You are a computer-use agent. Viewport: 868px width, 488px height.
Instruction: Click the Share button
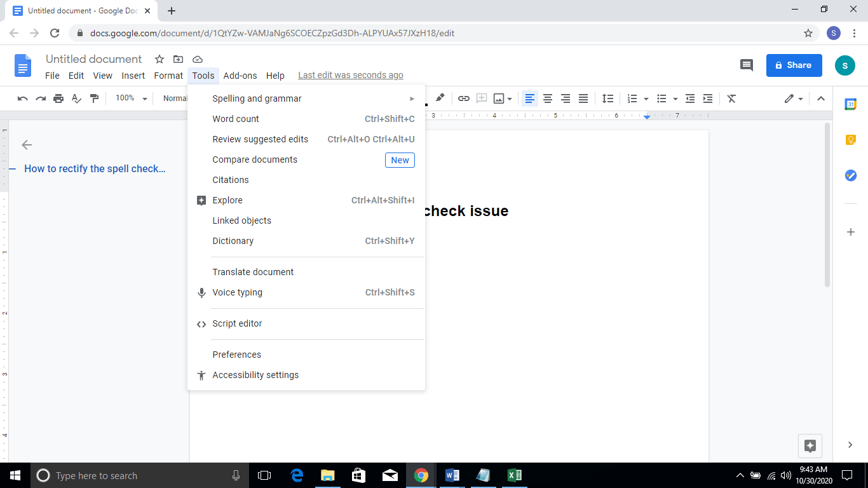[794, 65]
